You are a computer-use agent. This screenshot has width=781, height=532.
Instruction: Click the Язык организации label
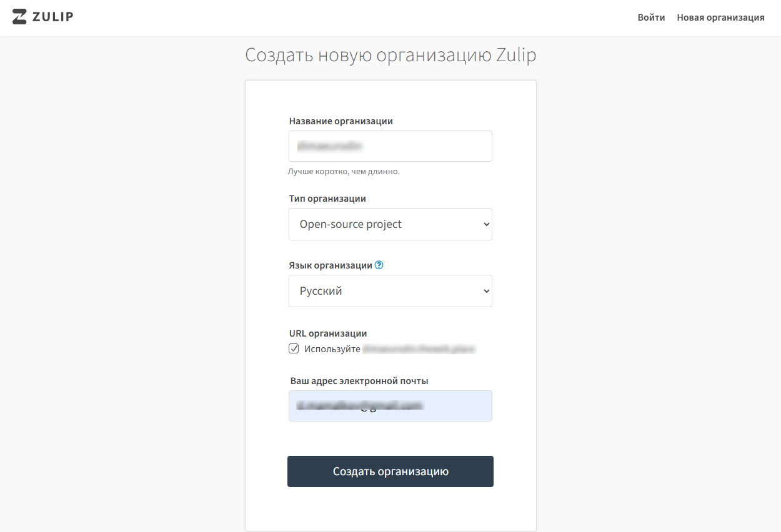pyautogui.click(x=331, y=265)
